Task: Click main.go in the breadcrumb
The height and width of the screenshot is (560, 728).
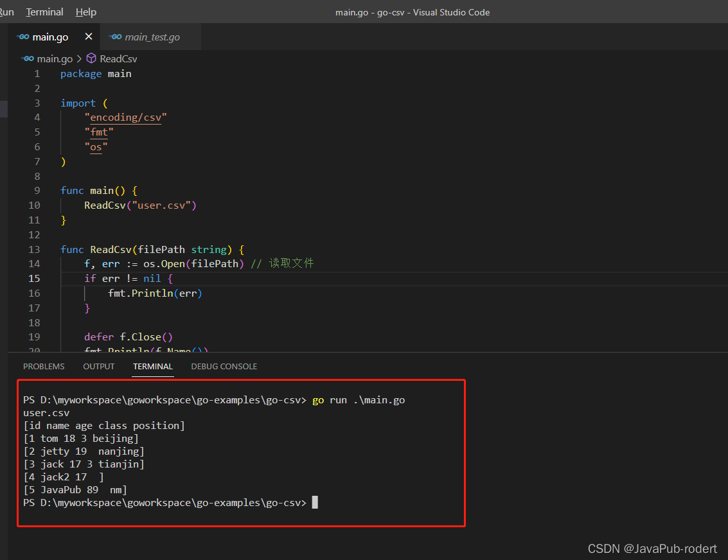Action: 55,59
